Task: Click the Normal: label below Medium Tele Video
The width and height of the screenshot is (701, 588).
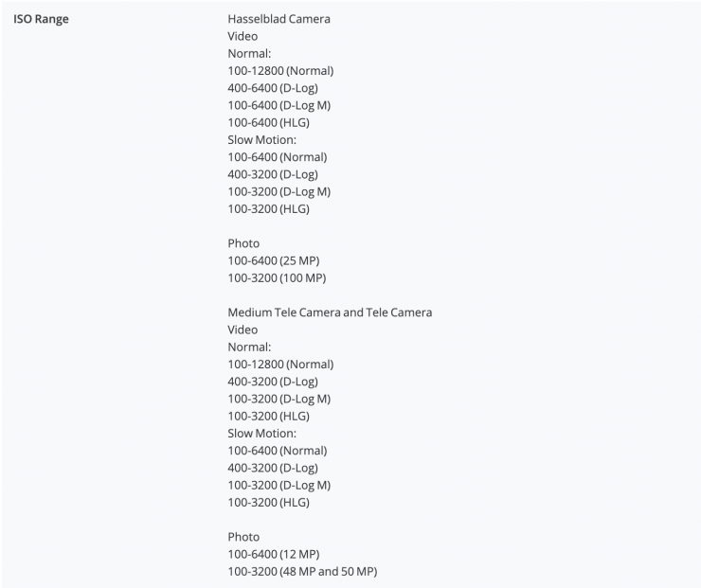Action: click(x=249, y=347)
